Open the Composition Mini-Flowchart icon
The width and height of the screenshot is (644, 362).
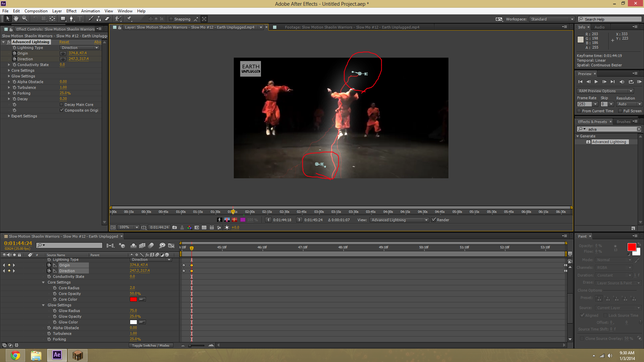[110, 246]
